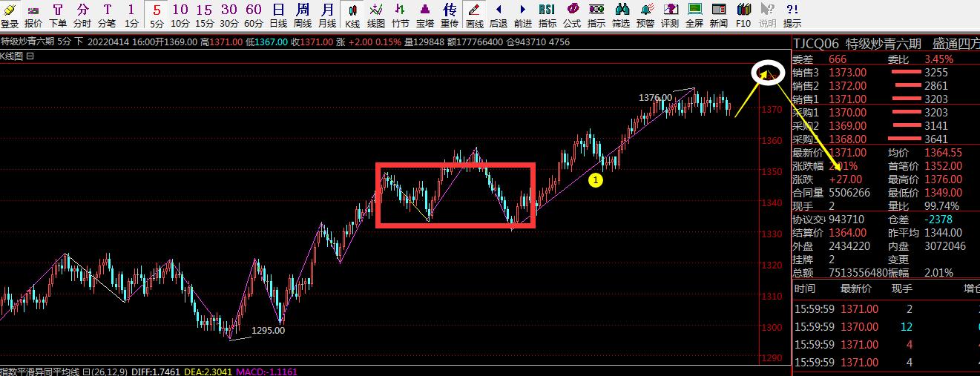Image resolution: width=980 pixels, height=376 pixels.
Task: Select 采购1 price 1370.00
Action: coord(847,112)
